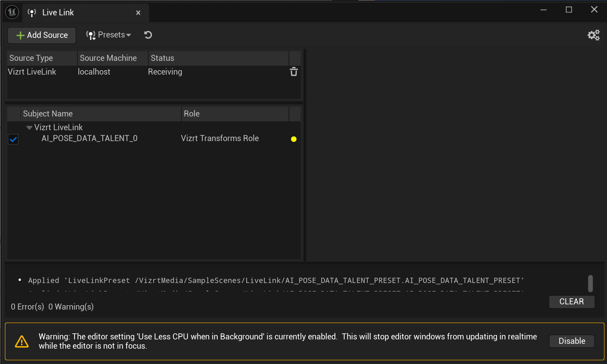Click the Live Link tab antenna icon
The image size is (607, 364).
pyautogui.click(x=32, y=13)
